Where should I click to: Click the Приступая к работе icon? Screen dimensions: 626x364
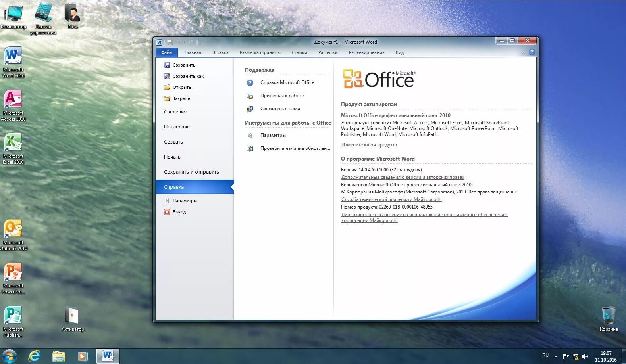point(250,96)
